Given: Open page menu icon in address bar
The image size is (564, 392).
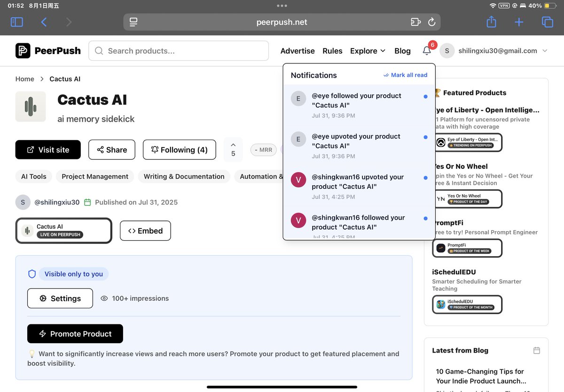Looking at the screenshot, I should [133, 22].
